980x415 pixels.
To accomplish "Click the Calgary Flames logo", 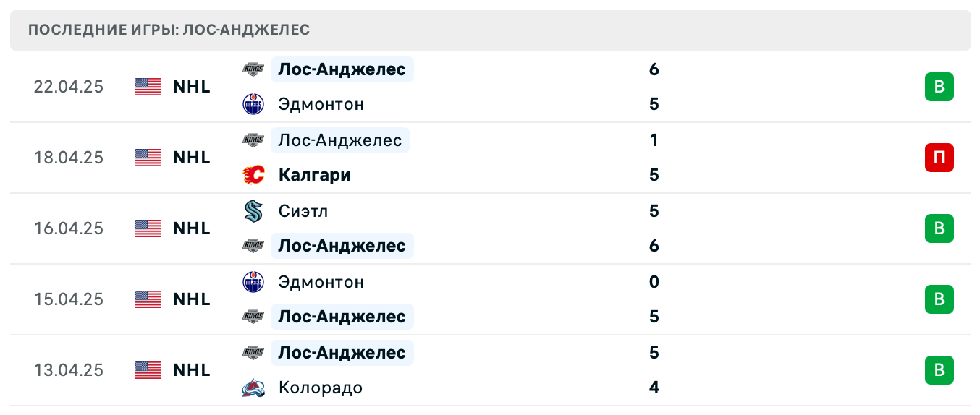I will pos(253,175).
